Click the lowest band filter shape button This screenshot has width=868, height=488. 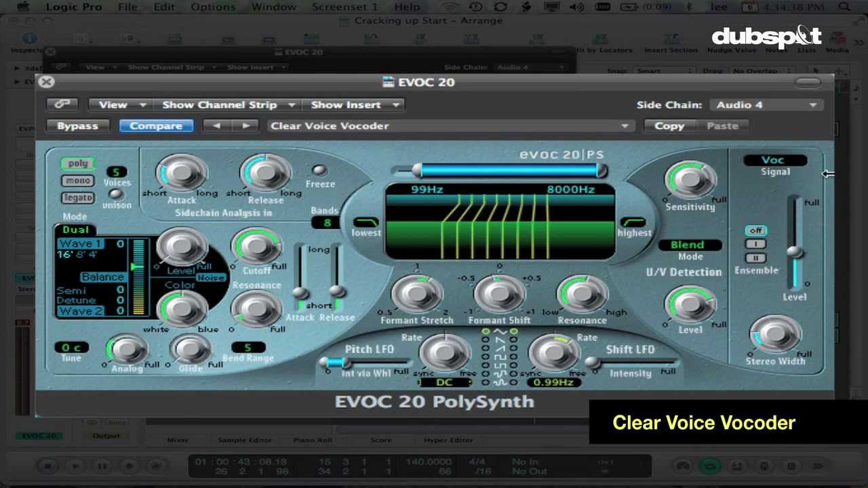pos(366,222)
